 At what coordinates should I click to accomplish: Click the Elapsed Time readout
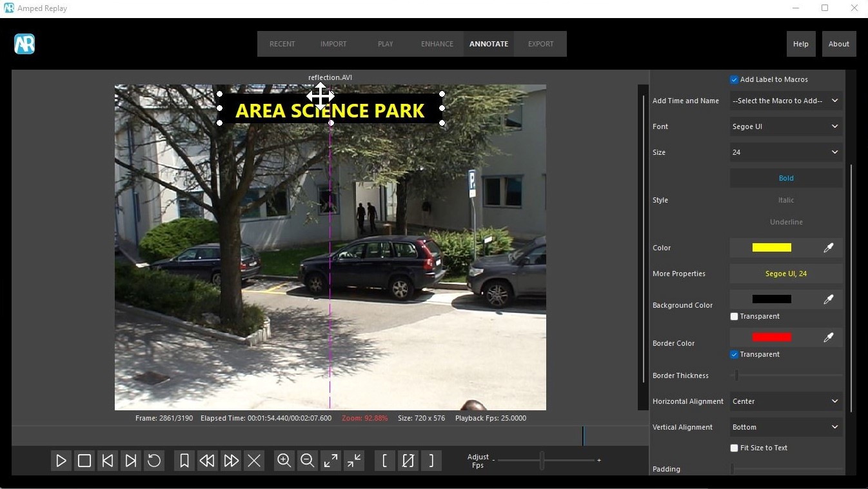click(x=266, y=418)
